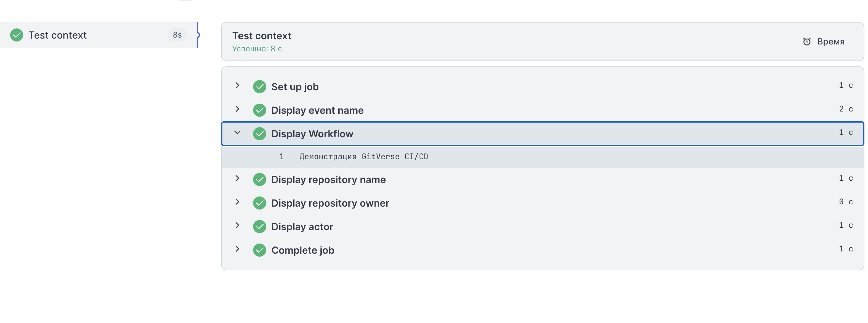Click the success check icon for Complete job
868x323 pixels.
[x=260, y=250]
